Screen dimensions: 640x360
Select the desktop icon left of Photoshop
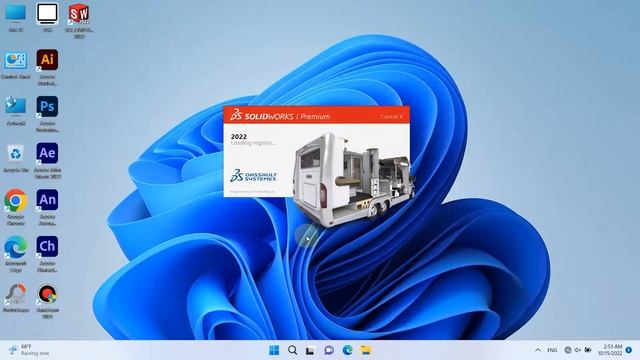[16, 111]
